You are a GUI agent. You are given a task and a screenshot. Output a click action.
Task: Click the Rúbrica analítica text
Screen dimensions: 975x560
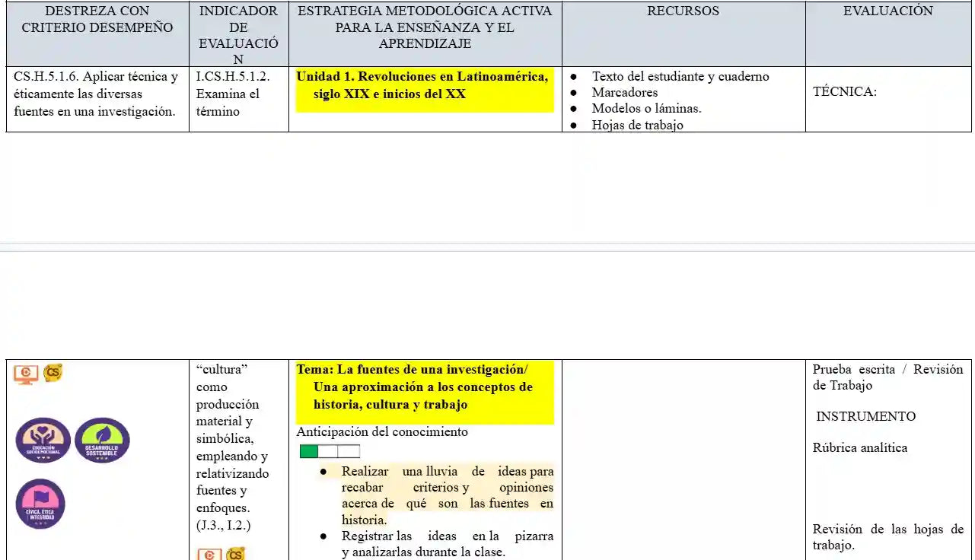859,447
